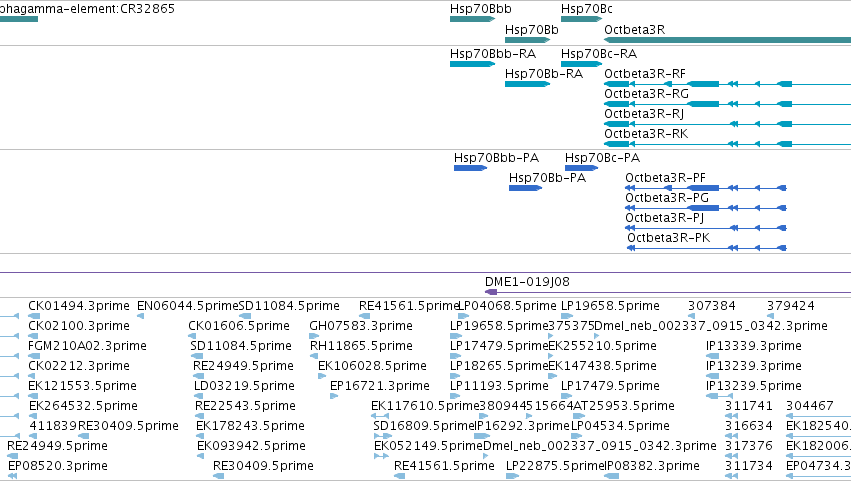This screenshot has height=481, width=851.
Task: Open the 311741 EST feature
Action: [x=731, y=416]
